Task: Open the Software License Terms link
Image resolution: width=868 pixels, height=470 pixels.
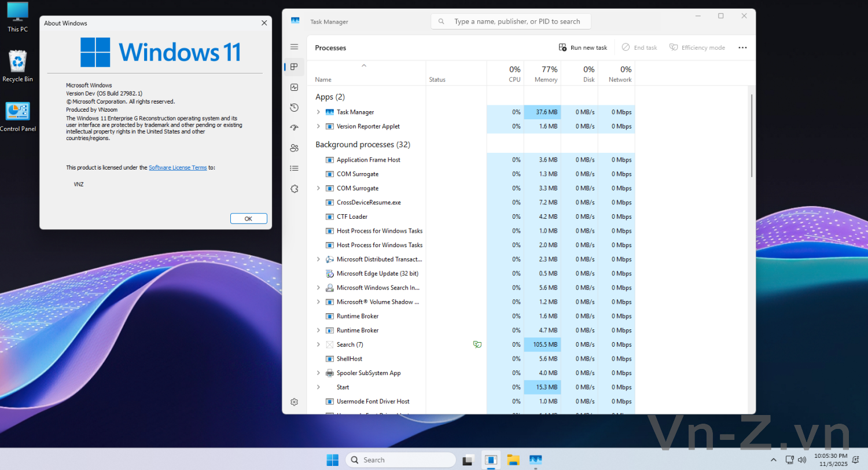Action: tap(177, 167)
